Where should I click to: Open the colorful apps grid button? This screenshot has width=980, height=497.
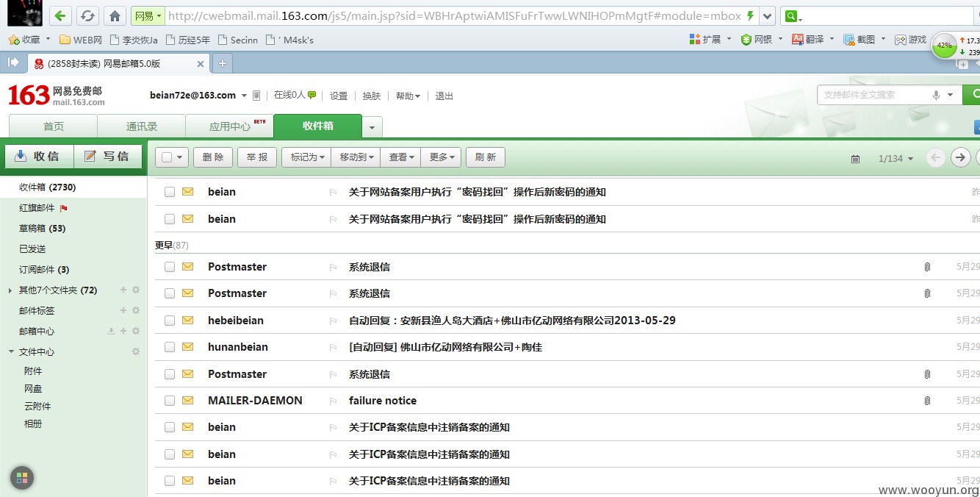(x=22, y=478)
